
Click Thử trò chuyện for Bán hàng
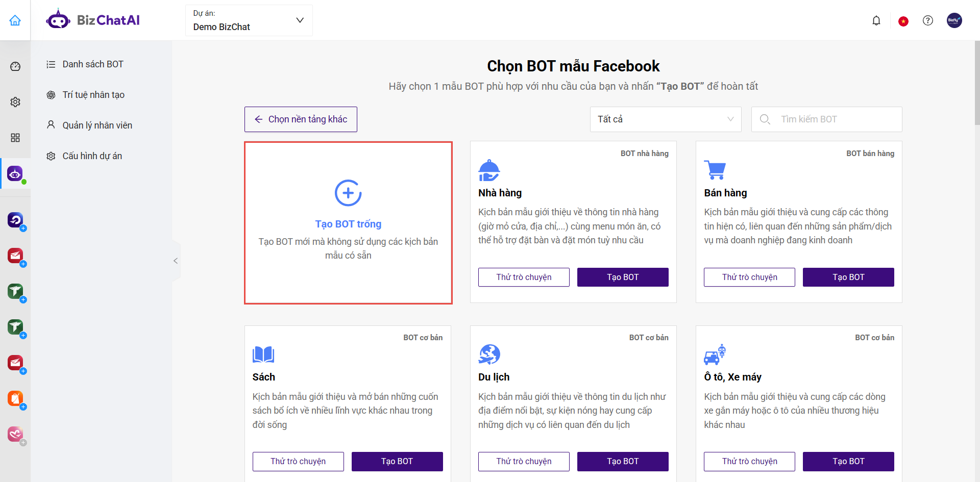click(x=749, y=277)
